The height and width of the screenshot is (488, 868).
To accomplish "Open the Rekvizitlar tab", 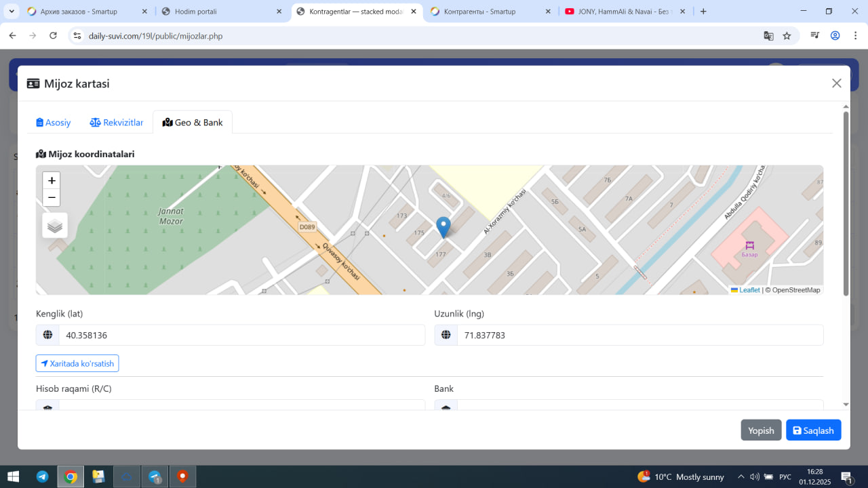I will pyautogui.click(x=117, y=123).
